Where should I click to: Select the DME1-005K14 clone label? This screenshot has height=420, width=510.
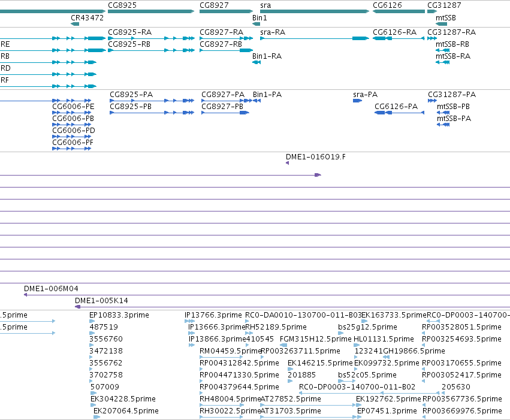[x=101, y=301]
